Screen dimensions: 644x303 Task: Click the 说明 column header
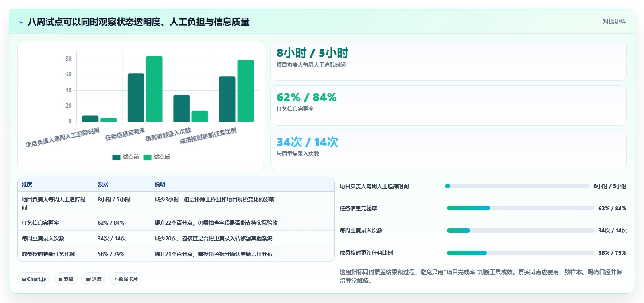tap(160, 185)
